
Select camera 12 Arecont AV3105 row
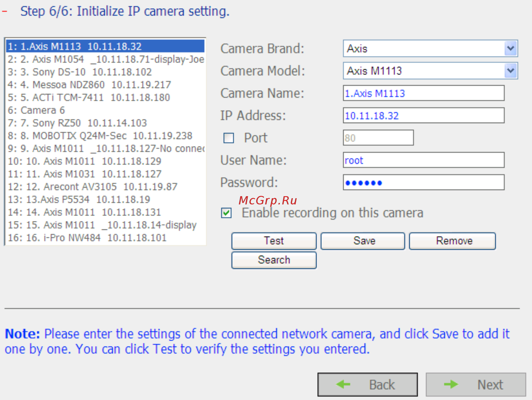pos(105,187)
